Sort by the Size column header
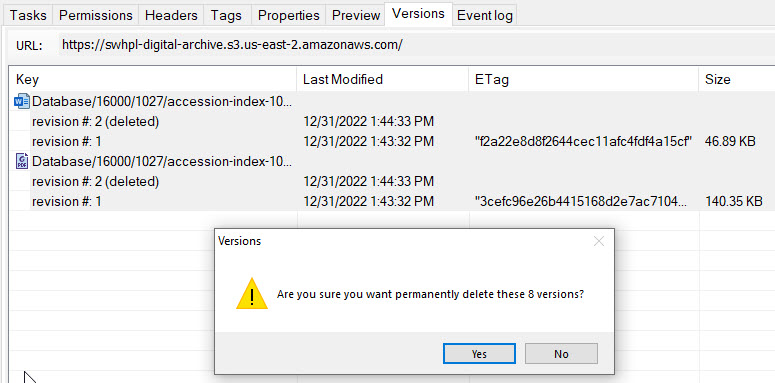Screen dimensions: 775x383 (736, 79)
